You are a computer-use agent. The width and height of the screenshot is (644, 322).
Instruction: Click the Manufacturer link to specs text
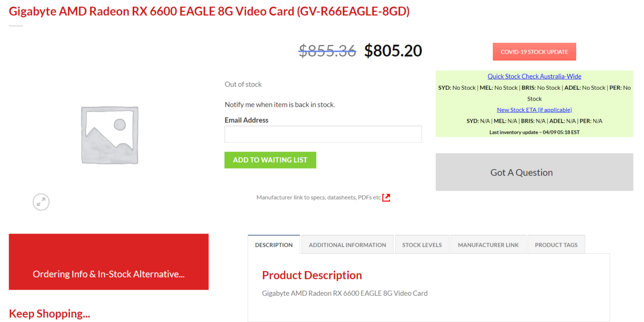[319, 197]
